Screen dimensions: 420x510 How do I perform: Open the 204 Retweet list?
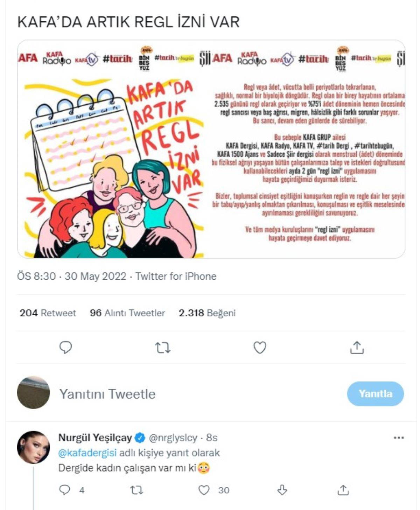(x=48, y=313)
